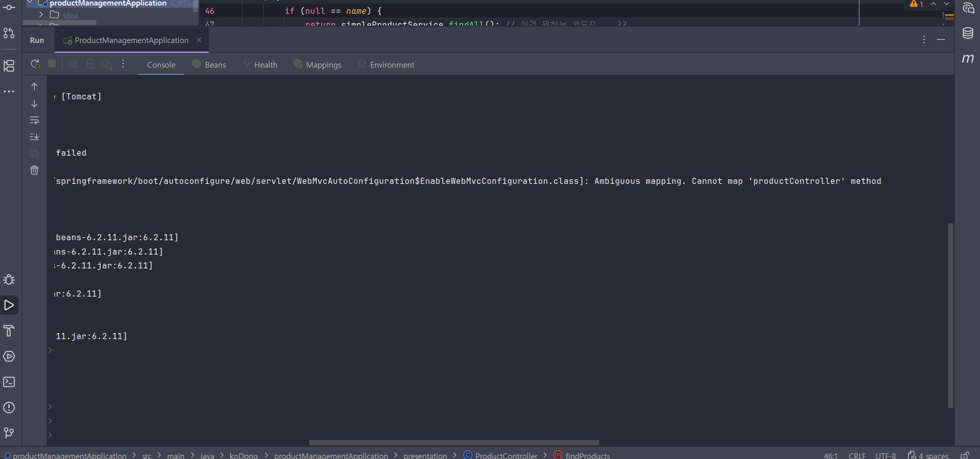The width and height of the screenshot is (980, 459).
Task: Switch to the Beans tab
Action: pyautogui.click(x=209, y=65)
